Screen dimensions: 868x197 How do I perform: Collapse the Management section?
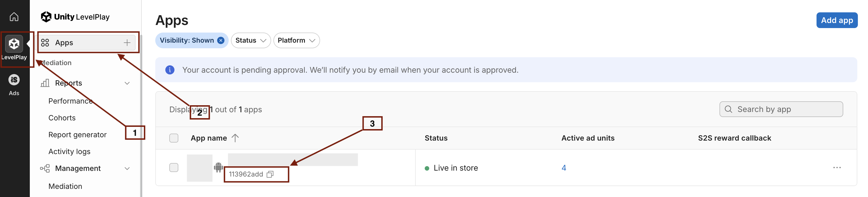click(127, 168)
